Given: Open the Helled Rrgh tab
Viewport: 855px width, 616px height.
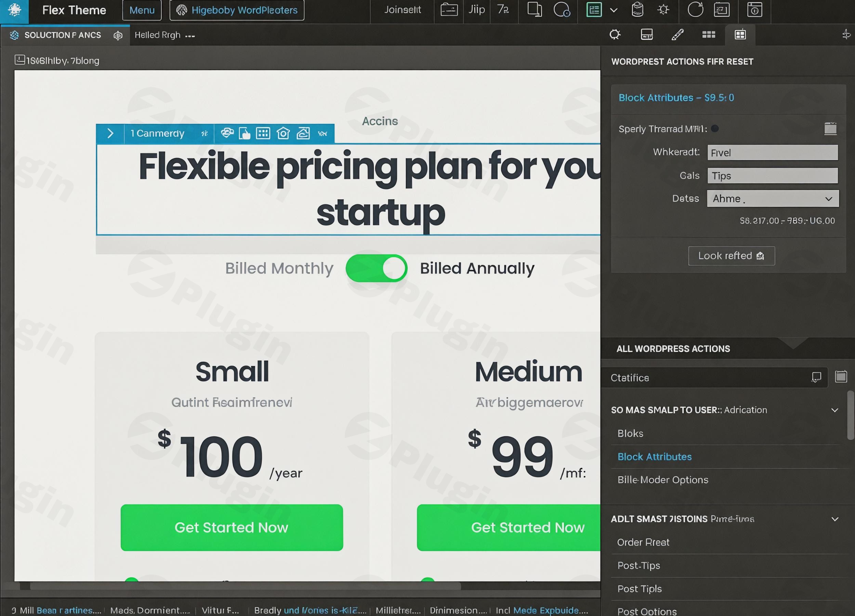Looking at the screenshot, I should [165, 35].
